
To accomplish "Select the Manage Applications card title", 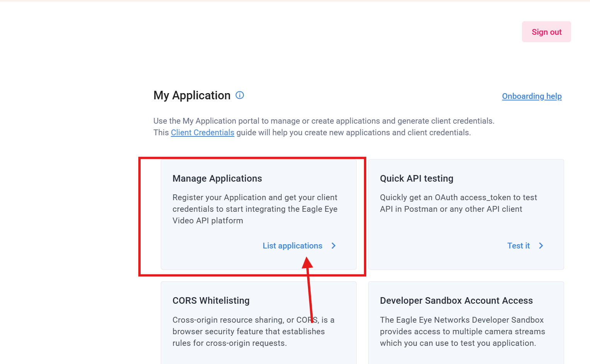I will click(217, 179).
